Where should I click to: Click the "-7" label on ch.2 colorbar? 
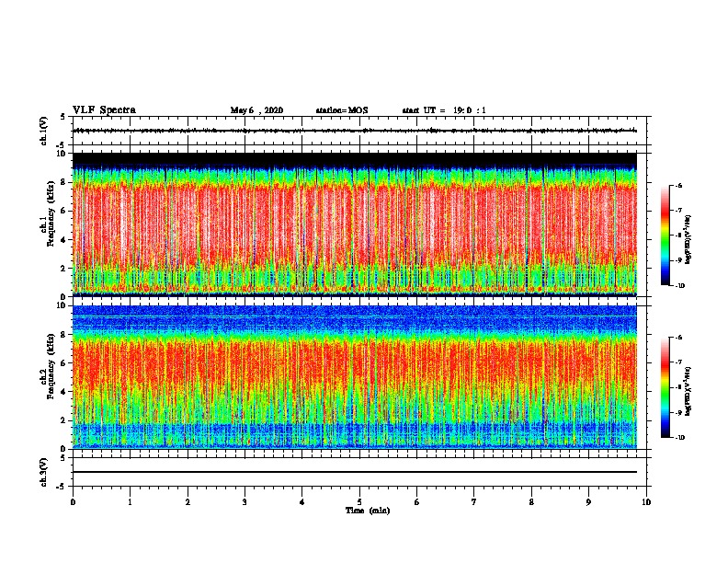[x=678, y=362]
